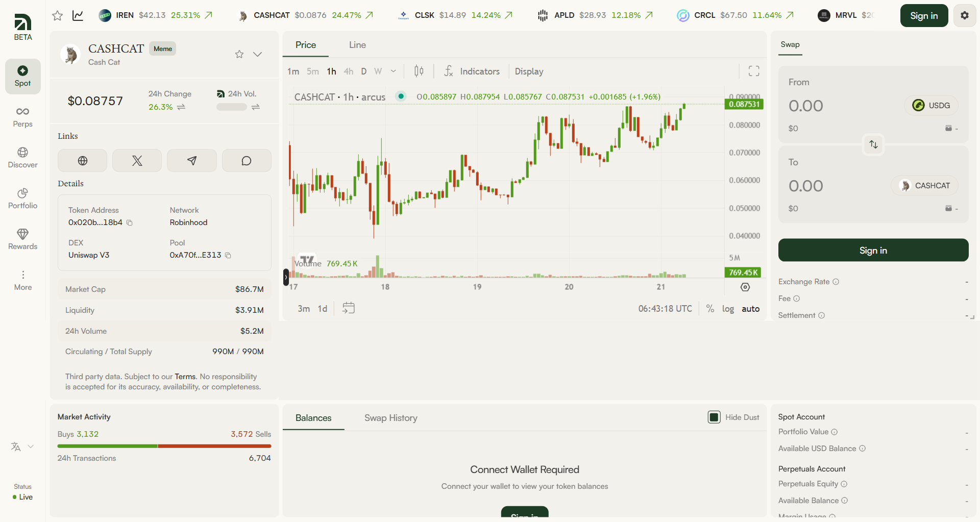Image resolution: width=980 pixels, height=522 pixels.
Task: Switch to the Swap History tab
Action: tap(391, 418)
